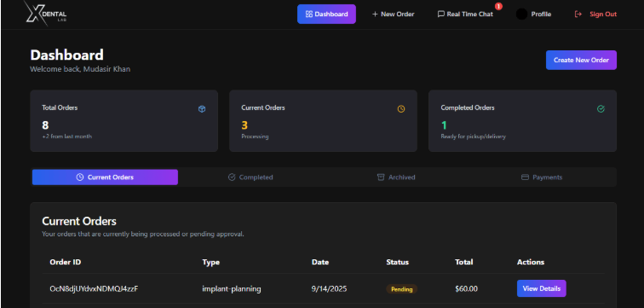
Task: Click the implant-planning type cell
Action: click(232, 288)
